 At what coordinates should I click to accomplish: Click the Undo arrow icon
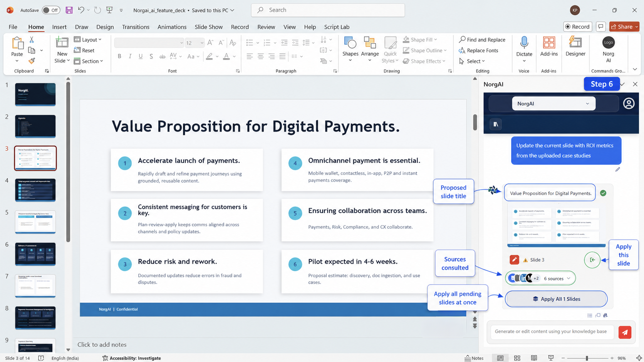pyautogui.click(x=81, y=10)
